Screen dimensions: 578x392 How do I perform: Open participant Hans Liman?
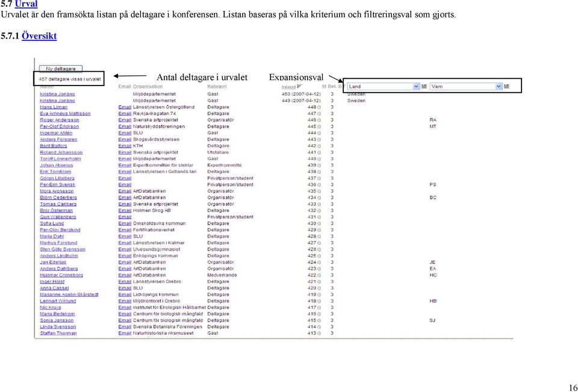tap(54, 107)
